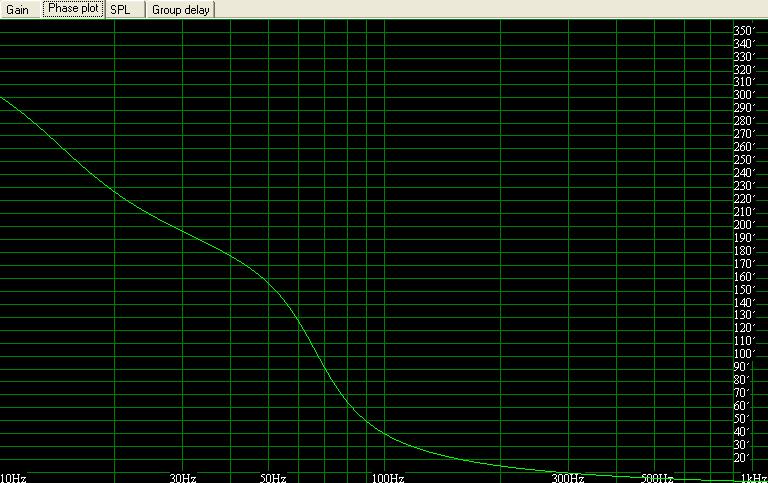Click the 350° phase axis label
768x483 pixels.
pos(743,31)
